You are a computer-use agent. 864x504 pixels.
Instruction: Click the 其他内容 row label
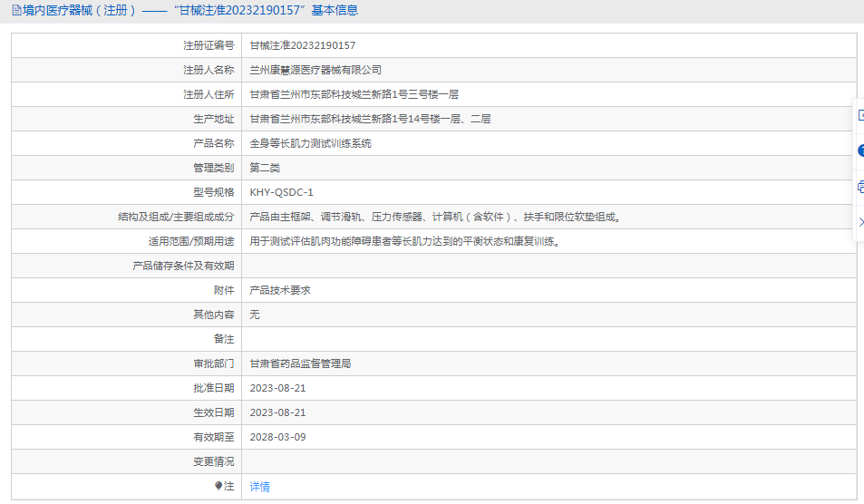click(x=214, y=315)
